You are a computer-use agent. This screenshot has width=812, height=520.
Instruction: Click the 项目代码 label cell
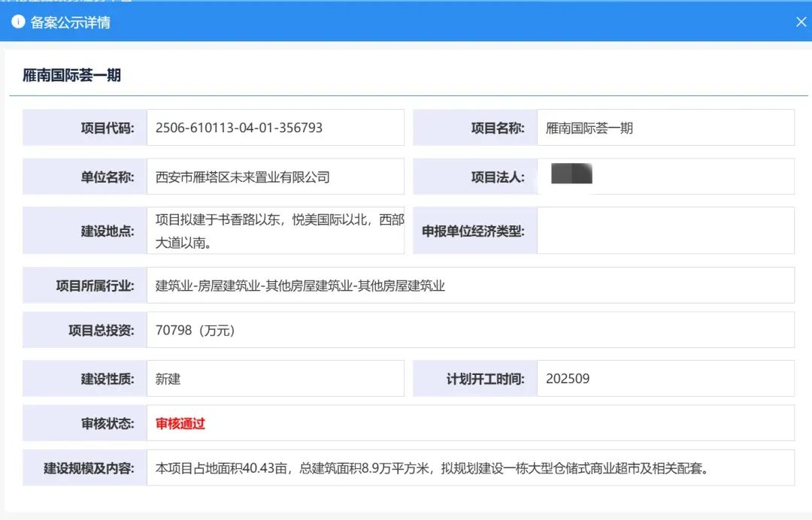[x=85, y=128]
